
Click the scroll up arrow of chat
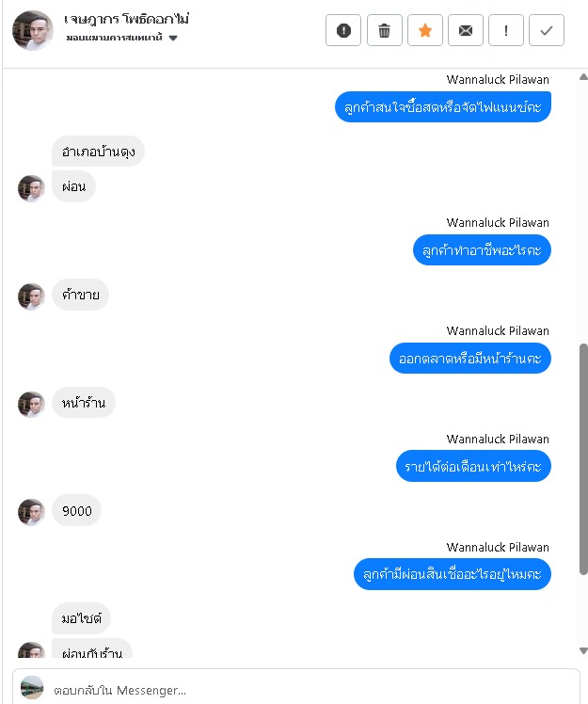[583, 77]
